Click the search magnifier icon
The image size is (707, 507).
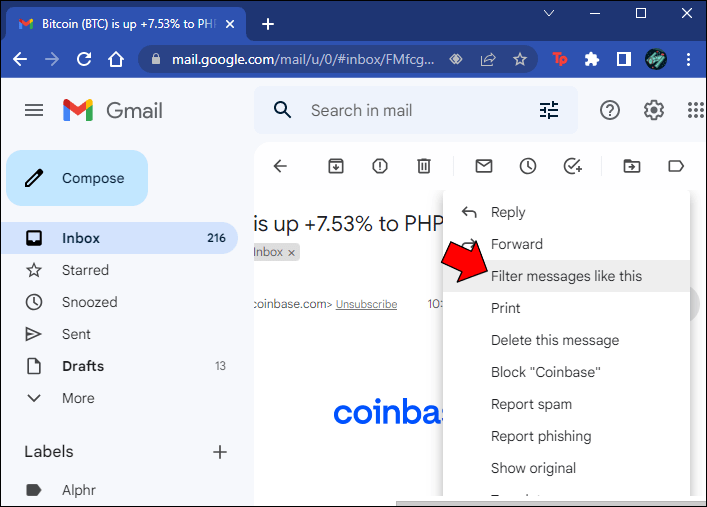click(282, 110)
